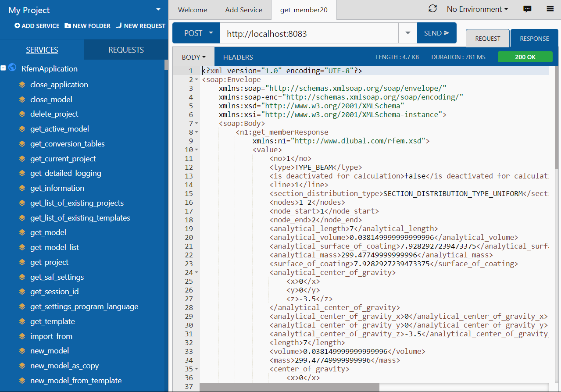Switch to the HEADERS tab

point(238,57)
